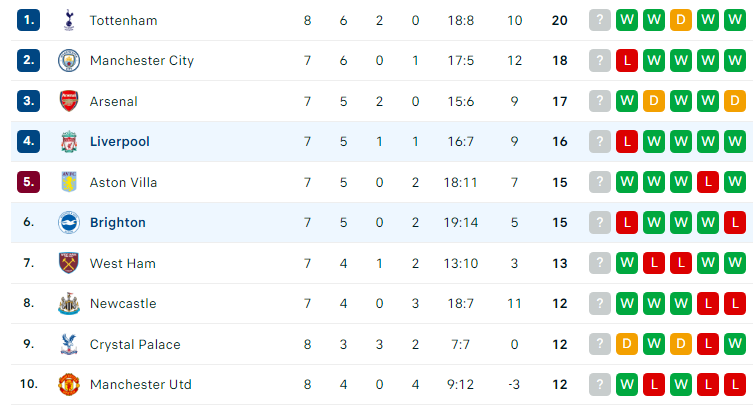Image resolution: width=753 pixels, height=411 pixels.
Task: Select the Liverpool crest icon
Action: pos(69,142)
